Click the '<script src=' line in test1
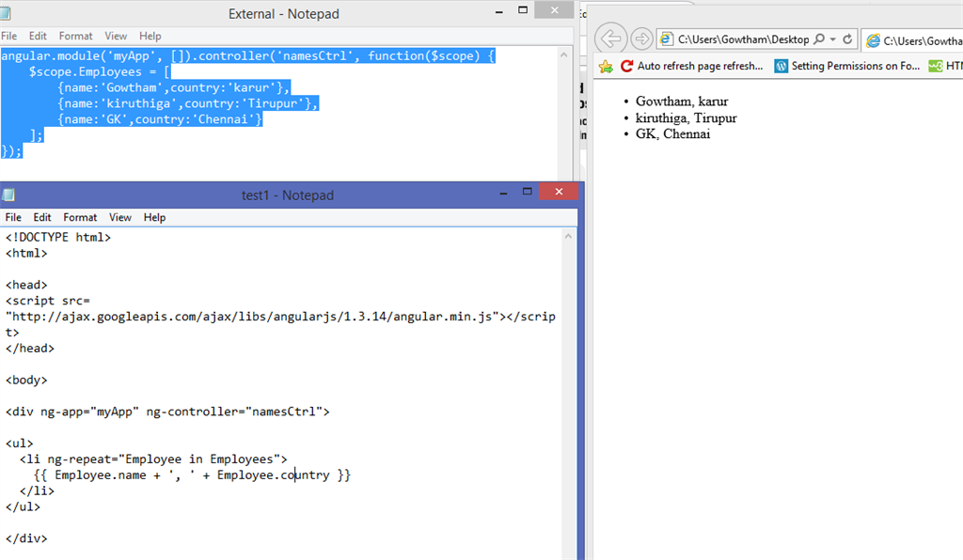 pos(48,301)
